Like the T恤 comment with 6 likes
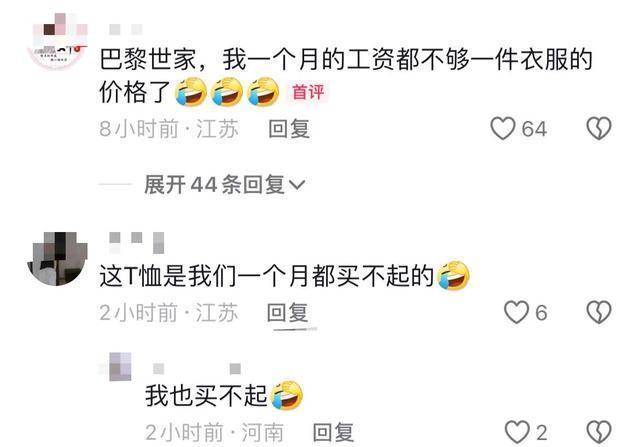The image size is (640, 447). [x=516, y=312]
